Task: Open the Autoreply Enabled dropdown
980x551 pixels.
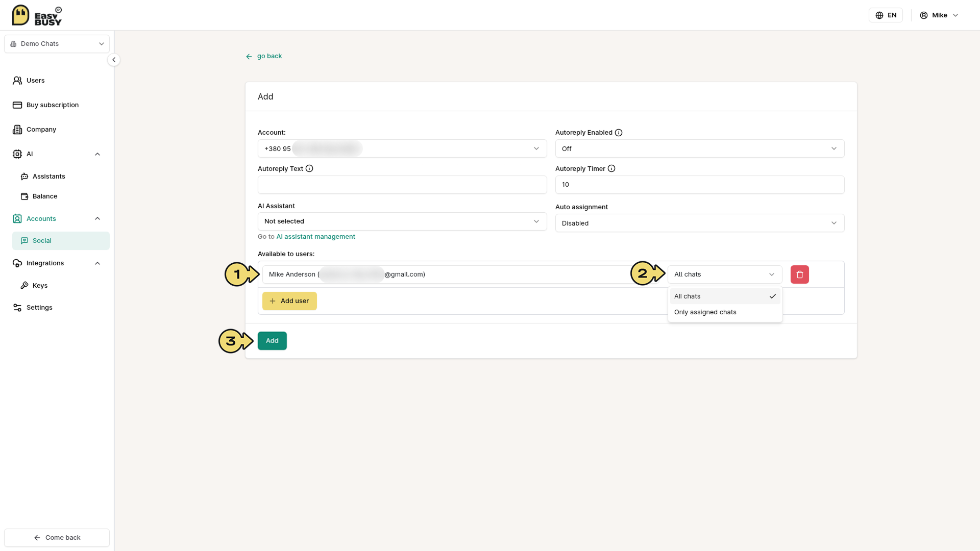Action: [x=700, y=148]
